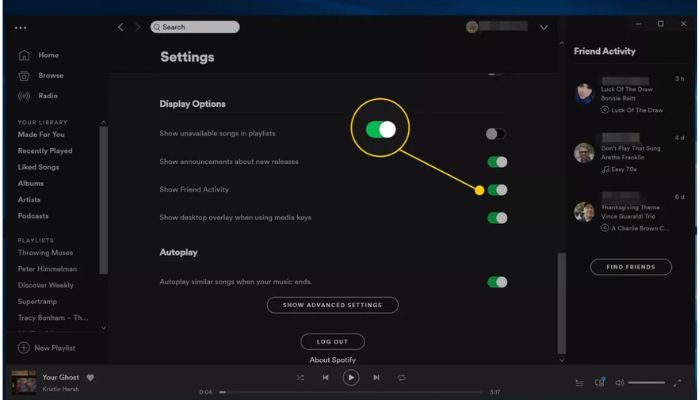Open the Supertramp playlist
This screenshot has width=700, height=400.
[37, 301]
